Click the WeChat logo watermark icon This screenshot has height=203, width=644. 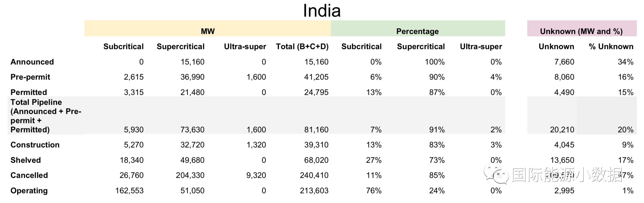[496, 173]
